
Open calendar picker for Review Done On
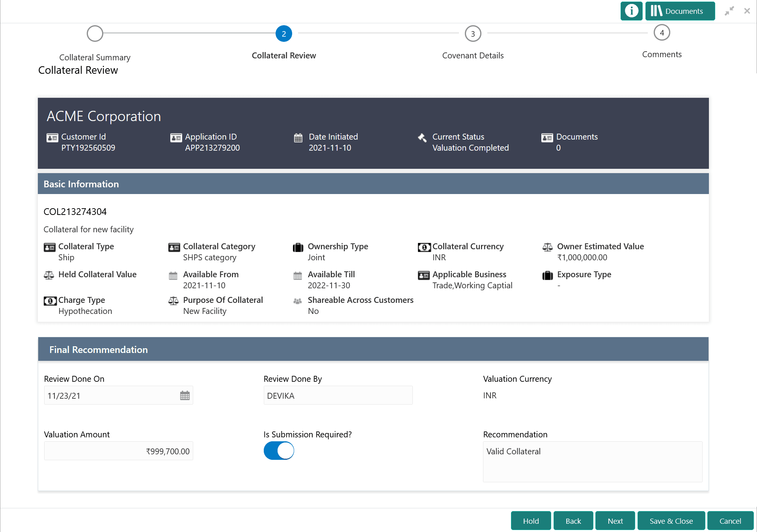[185, 396]
